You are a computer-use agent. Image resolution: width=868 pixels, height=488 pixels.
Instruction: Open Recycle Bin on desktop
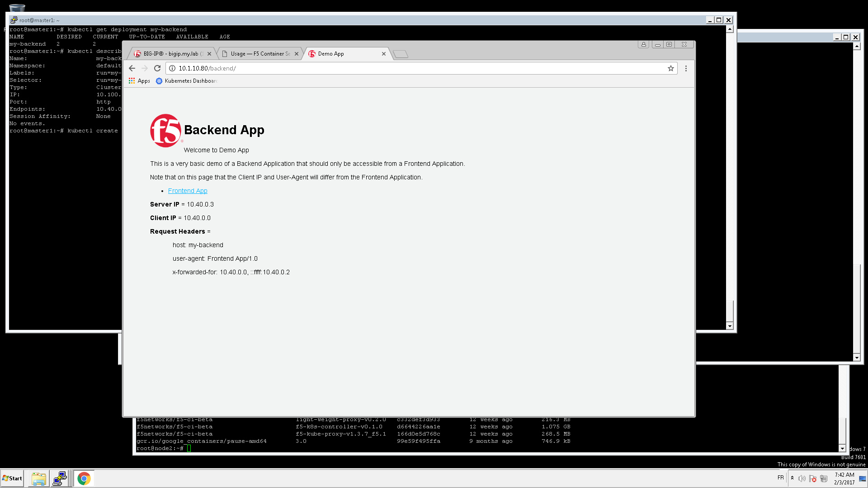[17, 8]
